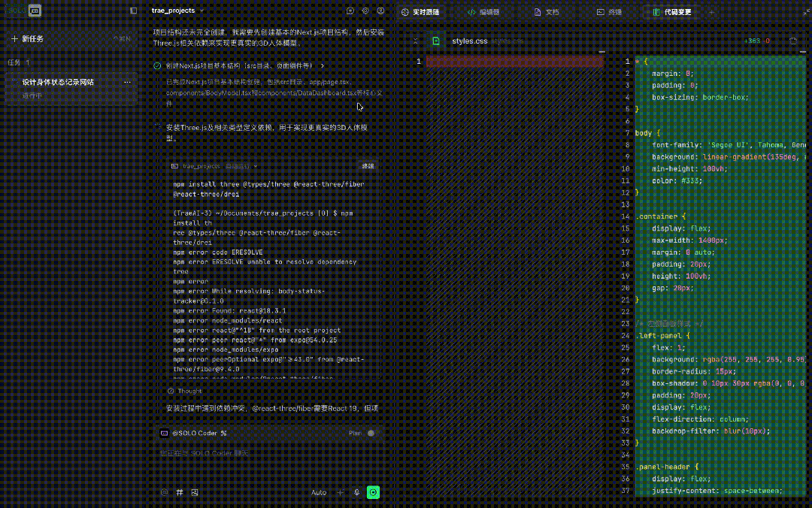
Task: Click the # context icon in input bar
Action: pyautogui.click(x=180, y=493)
